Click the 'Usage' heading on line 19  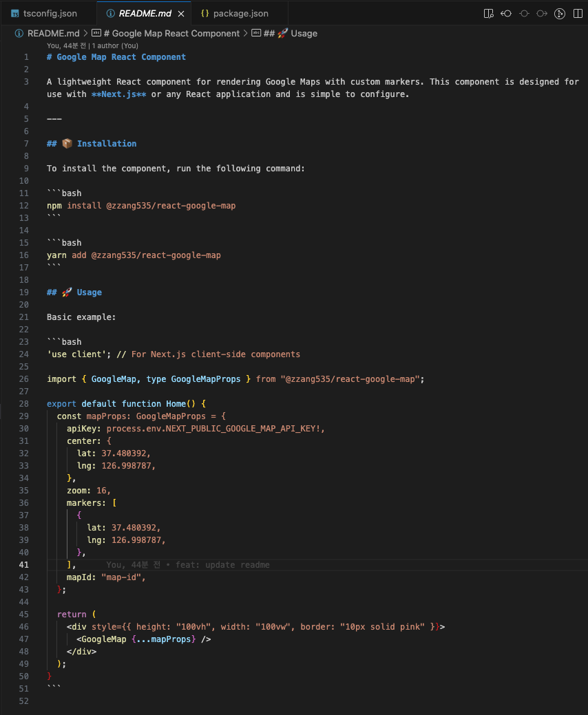90,292
